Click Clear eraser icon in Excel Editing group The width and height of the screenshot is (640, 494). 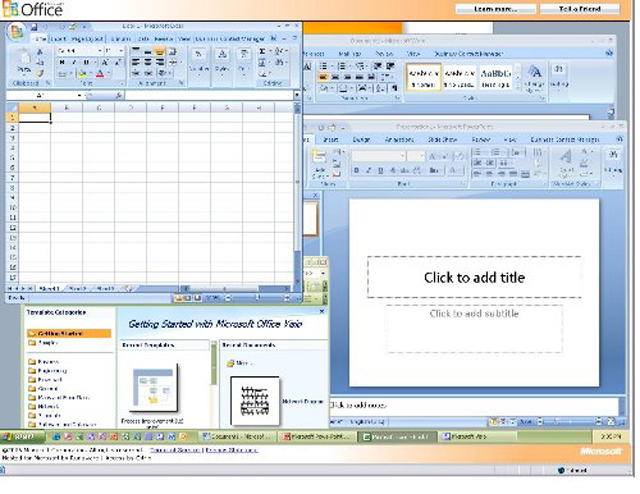click(263, 74)
